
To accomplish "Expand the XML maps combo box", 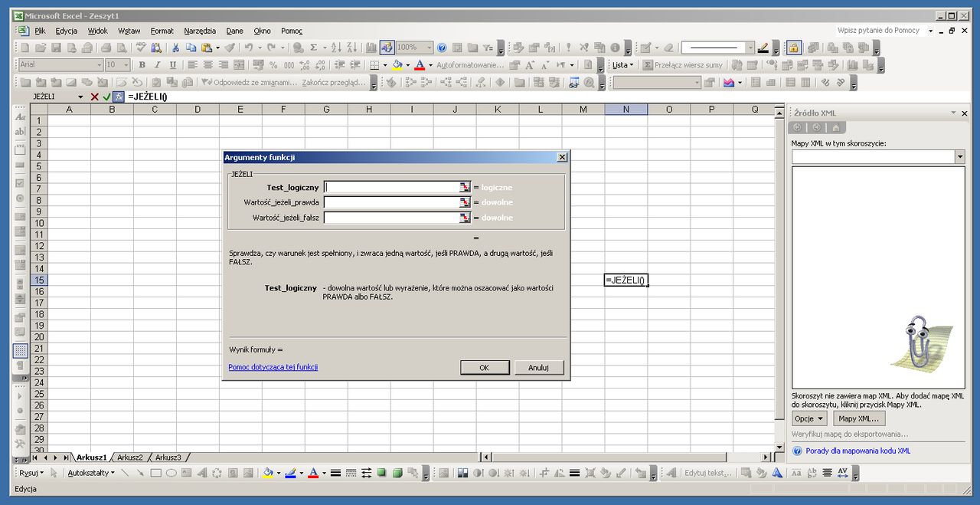I will pos(960,156).
